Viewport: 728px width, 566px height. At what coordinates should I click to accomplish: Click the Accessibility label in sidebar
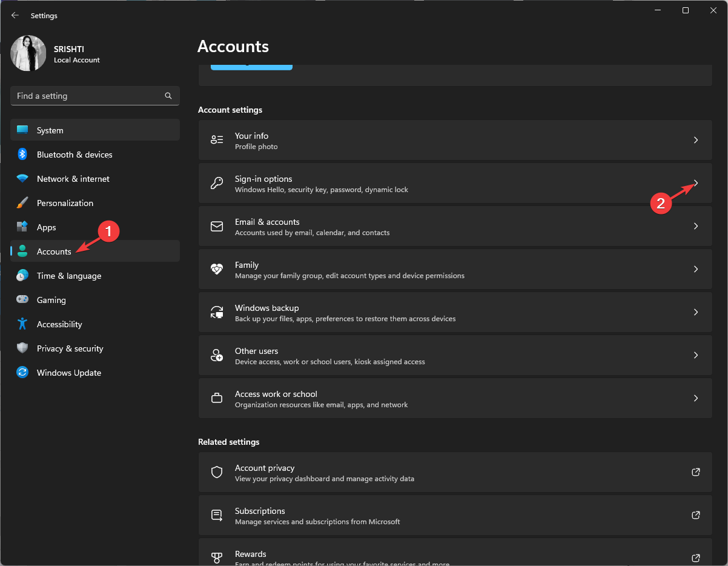(x=59, y=324)
